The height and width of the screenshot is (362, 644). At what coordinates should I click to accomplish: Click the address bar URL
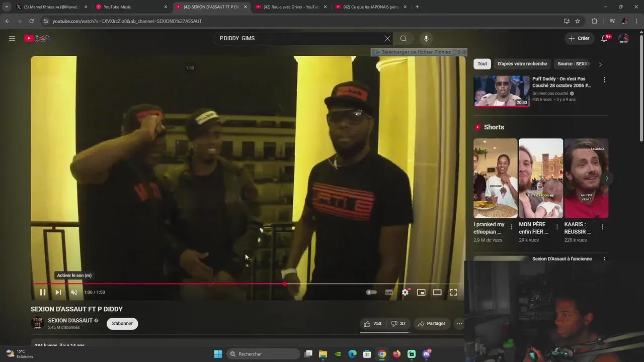pos(127,21)
